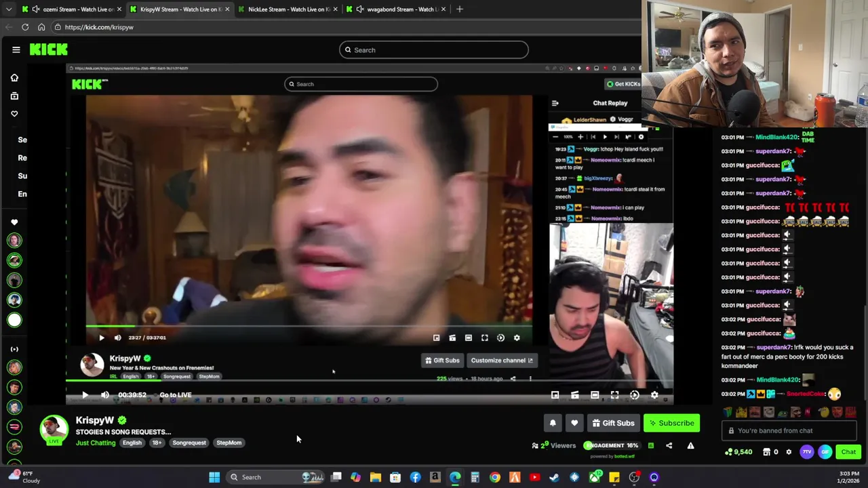The height and width of the screenshot is (488, 868).
Task: Open the taskbar weather widget
Action: tap(24, 477)
